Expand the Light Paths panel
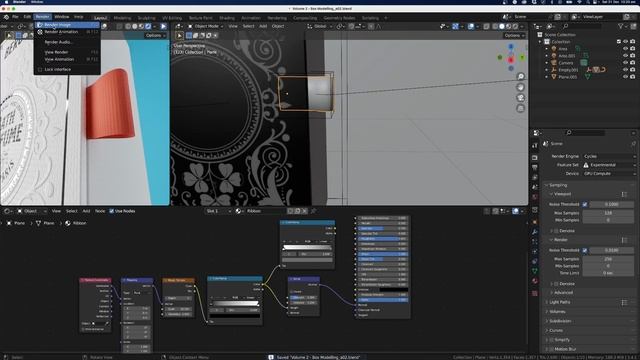Viewport: 640px width, 360px height. [560, 302]
